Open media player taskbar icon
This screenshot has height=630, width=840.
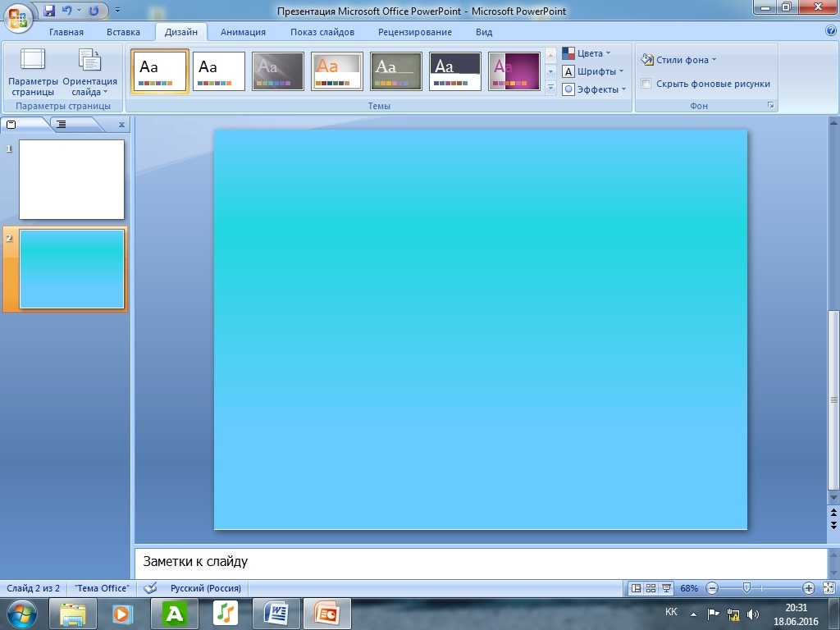pos(122,614)
